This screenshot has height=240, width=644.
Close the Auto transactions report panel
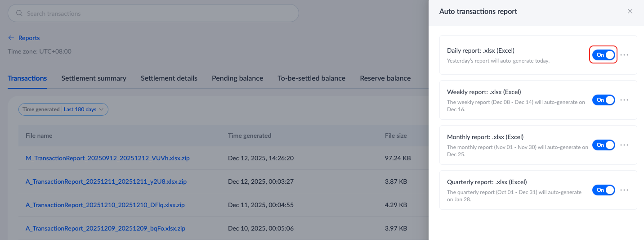click(630, 12)
